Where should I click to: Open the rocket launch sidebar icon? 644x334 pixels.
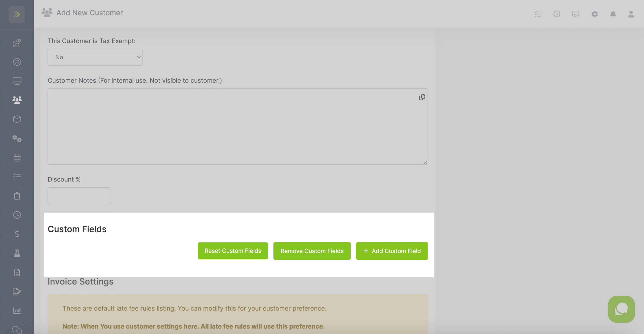point(17,43)
